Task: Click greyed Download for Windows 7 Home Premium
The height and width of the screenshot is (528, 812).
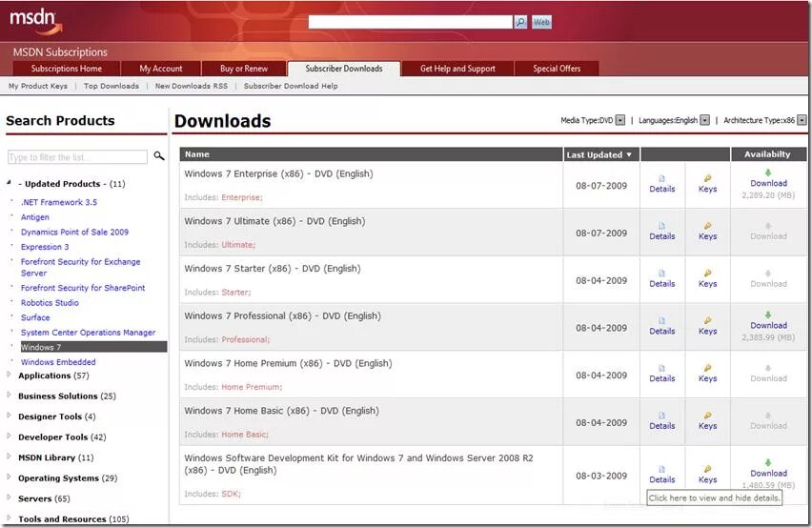Action: [x=768, y=375]
